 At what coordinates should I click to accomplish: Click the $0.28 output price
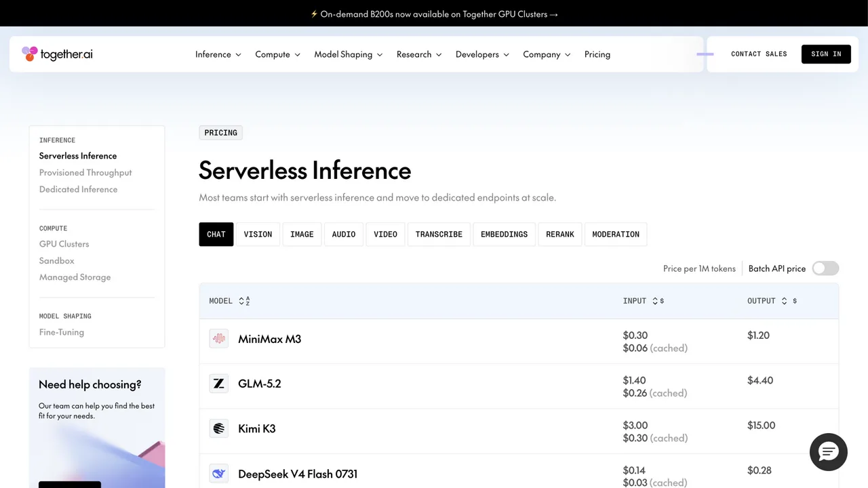(x=759, y=470)
